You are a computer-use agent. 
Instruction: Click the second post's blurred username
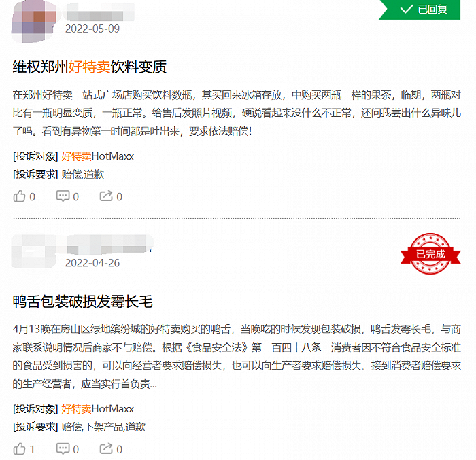tap(109, 244)
